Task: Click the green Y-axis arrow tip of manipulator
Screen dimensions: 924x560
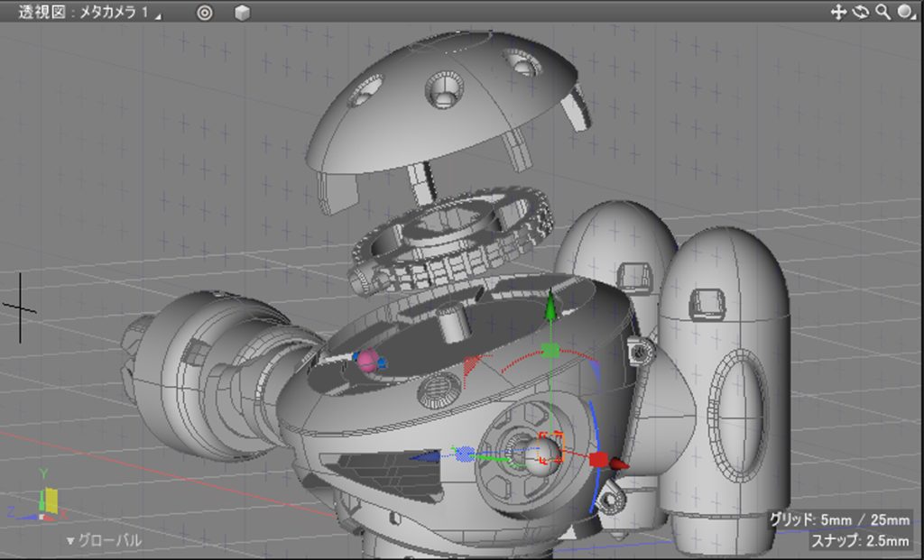Action: (x=550, y=304)
